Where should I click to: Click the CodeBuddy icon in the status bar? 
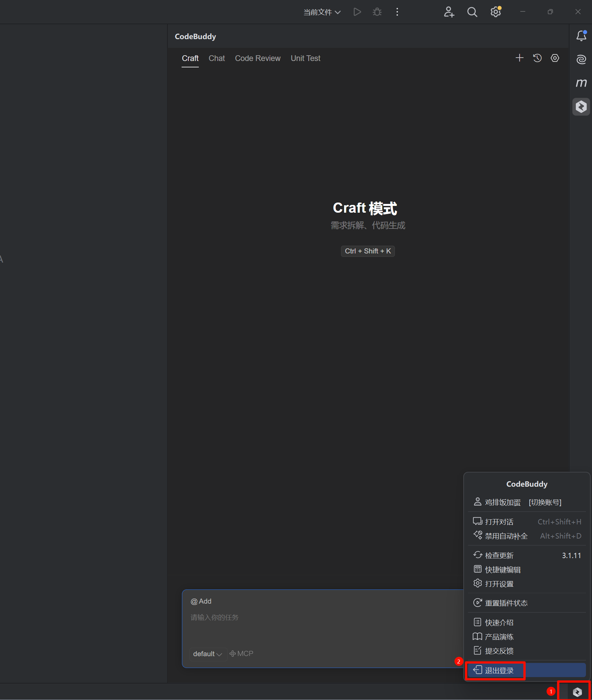click(x=577, y=692)
